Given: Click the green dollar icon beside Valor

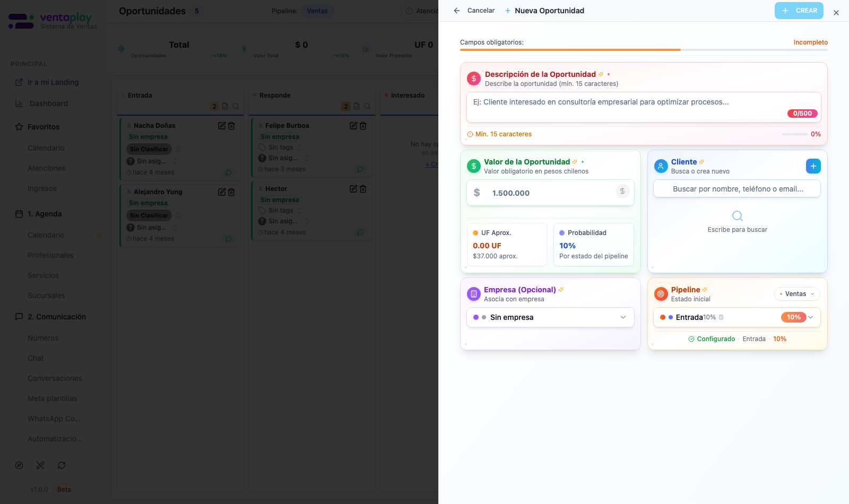Looking at the screenshot, I should [x=473, y=166].
